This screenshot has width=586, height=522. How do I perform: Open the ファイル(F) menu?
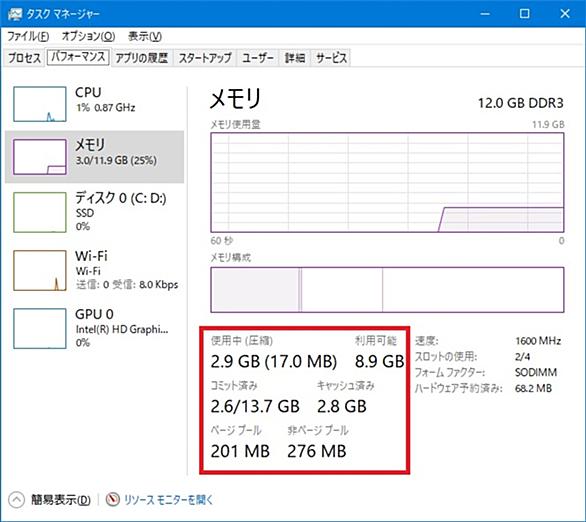[x=28, y=36]
